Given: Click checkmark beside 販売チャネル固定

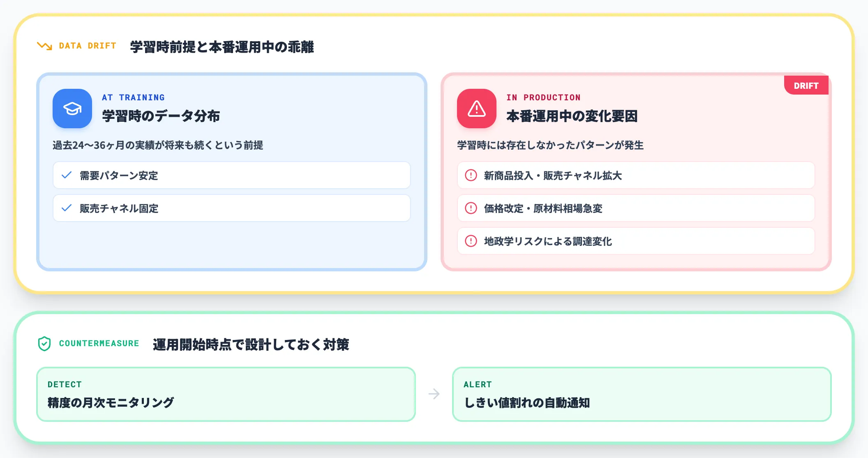Looking at the screenshot, I should (x=67, y=208).
